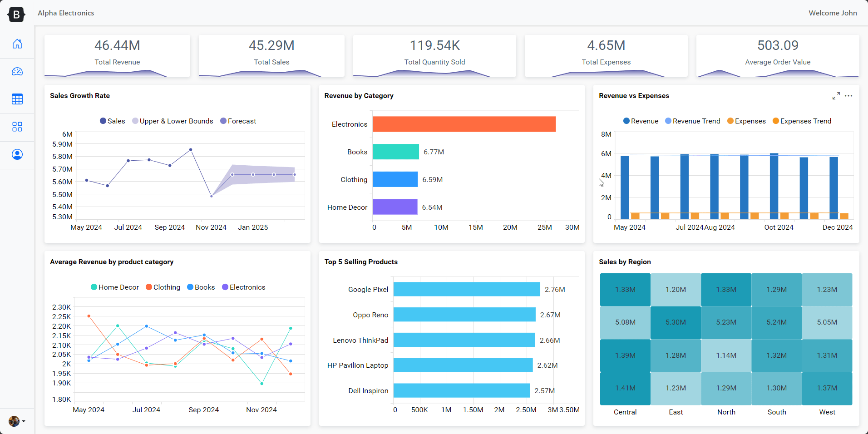The width and height of the screenshot is (868, 434).
Task: Select the Total Revenue 46.44M card
Action: 117,56
